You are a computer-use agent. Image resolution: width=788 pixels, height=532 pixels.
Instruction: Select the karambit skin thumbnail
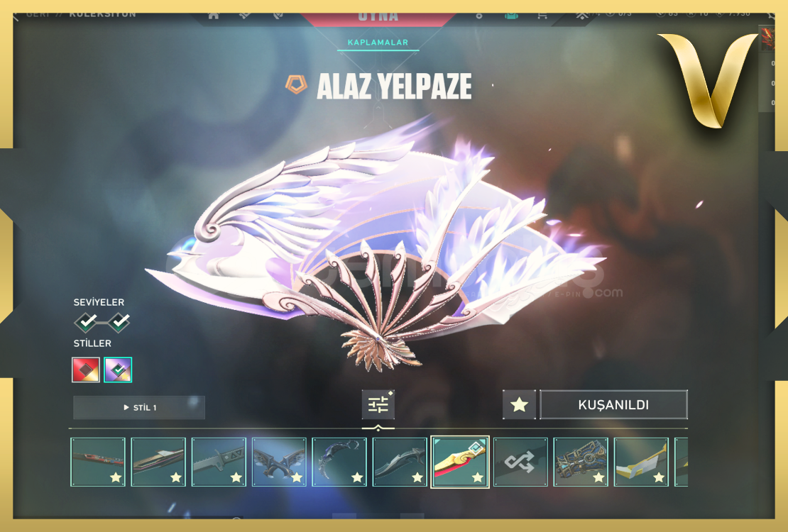pos(339,462)
